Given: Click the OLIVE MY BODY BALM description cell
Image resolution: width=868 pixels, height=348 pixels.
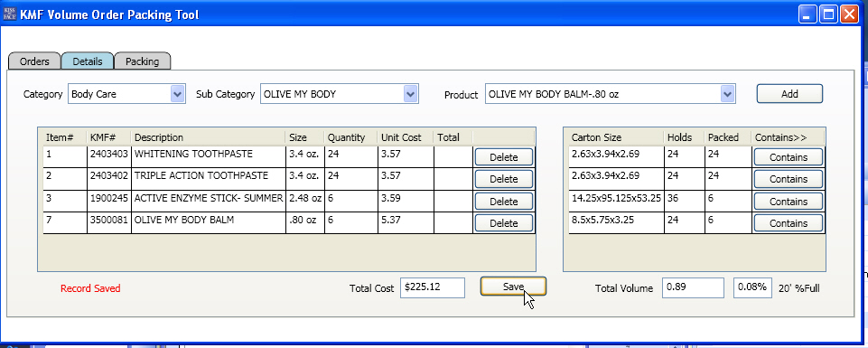Looking at the screenshot, I should click(208, 223).
